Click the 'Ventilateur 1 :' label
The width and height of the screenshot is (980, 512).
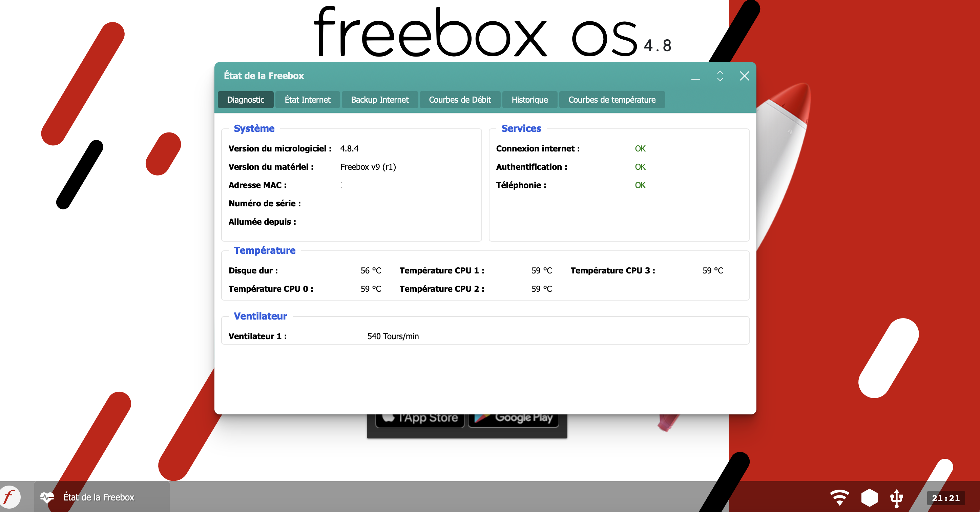click(257, 336)
